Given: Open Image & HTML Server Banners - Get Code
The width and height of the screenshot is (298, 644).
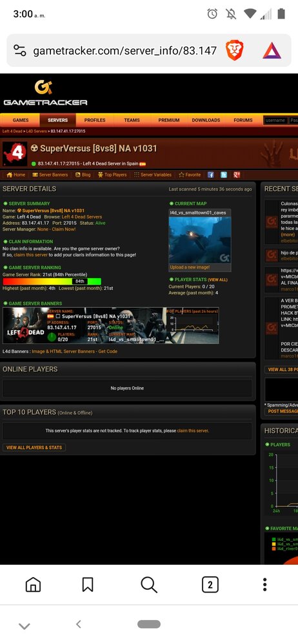Looking at the screenshot, I should [x=75, y=352].
